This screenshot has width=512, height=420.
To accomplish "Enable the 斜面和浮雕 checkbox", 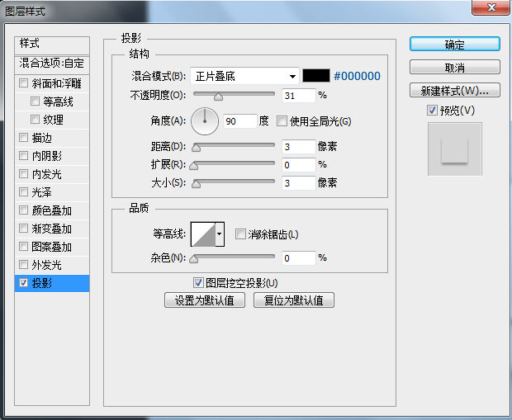I will 23,83.
